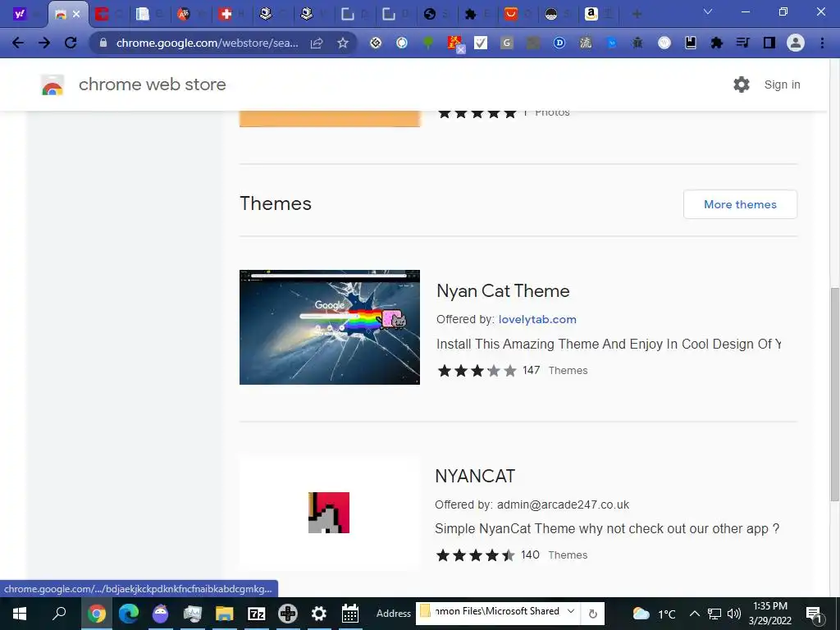Close the current Chrome Web Store tab
This screenshot has width=840, height=630.
click(76, 14)
